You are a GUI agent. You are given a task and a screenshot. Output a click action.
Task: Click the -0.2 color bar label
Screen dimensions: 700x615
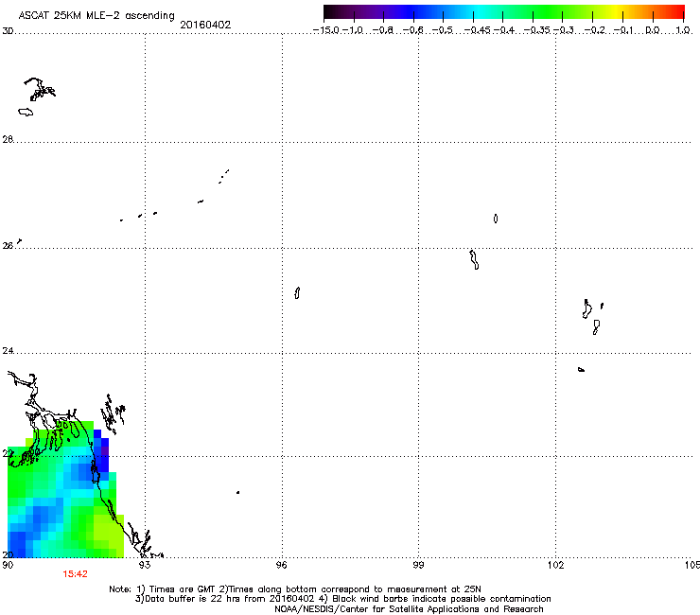[595, 30]
